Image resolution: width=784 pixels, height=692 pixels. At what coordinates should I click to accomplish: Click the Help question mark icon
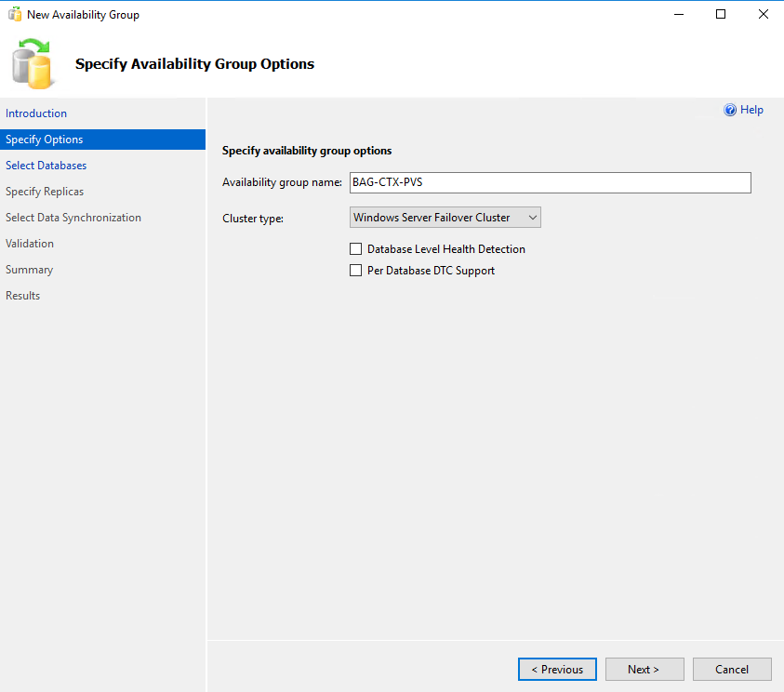(729, 110)
